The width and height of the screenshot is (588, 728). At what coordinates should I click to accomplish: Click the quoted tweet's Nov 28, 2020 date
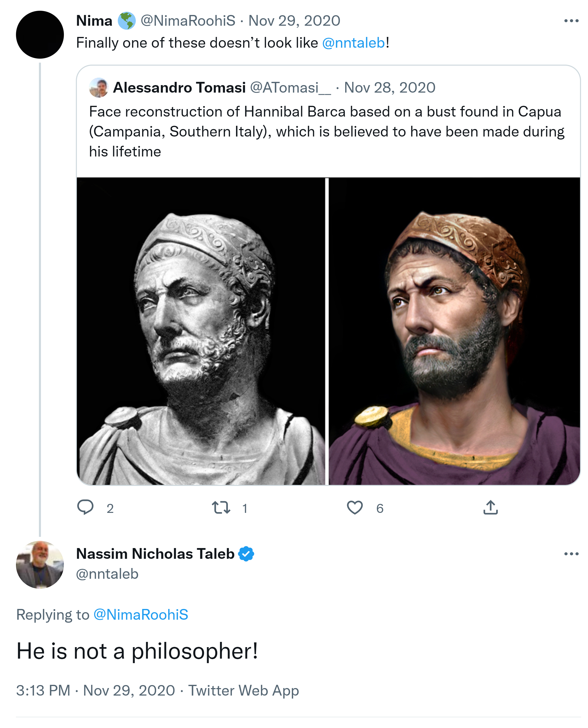(390, 88)
